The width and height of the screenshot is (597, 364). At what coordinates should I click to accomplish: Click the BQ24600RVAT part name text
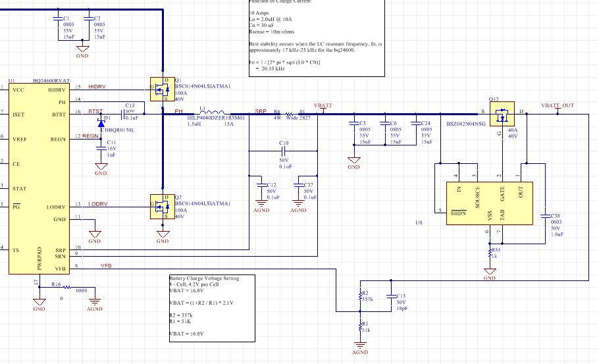51,81
